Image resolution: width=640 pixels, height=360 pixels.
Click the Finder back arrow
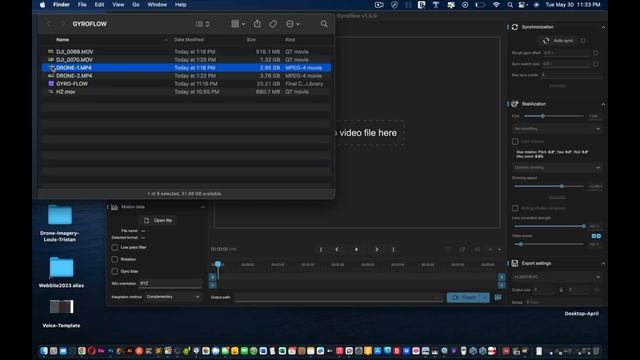49,24
